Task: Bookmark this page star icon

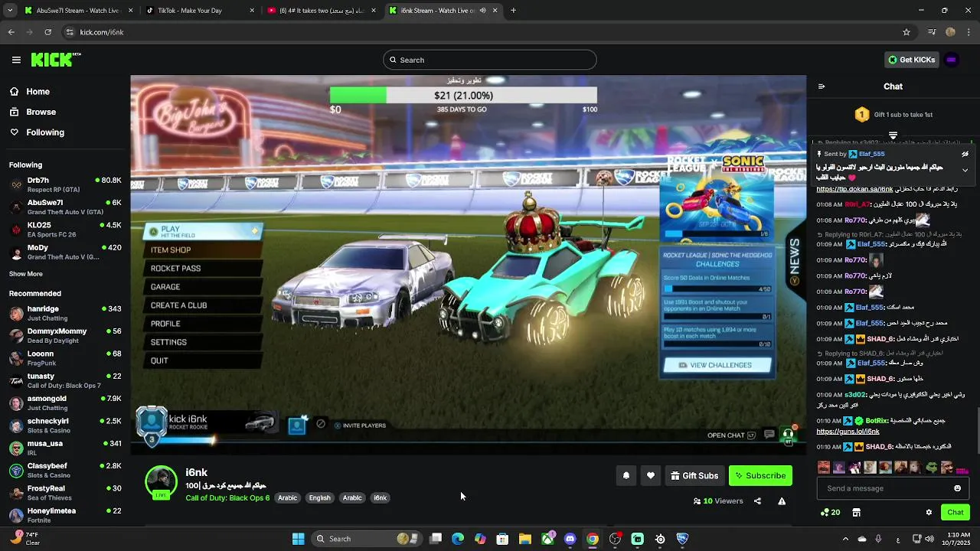Action: click(906, 32)
